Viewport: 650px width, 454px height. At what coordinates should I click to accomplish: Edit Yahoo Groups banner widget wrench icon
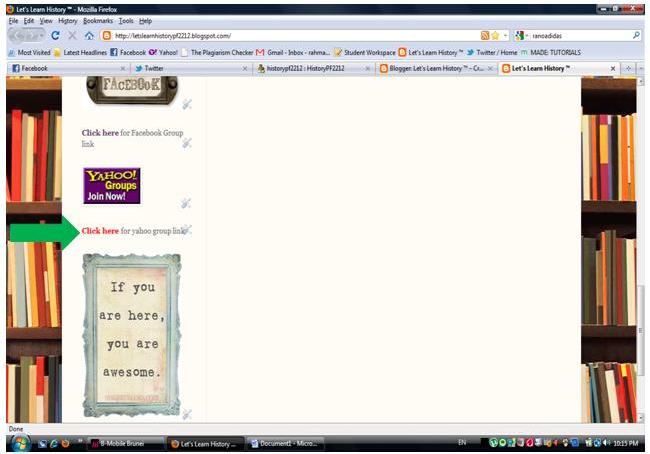[185, 203]
